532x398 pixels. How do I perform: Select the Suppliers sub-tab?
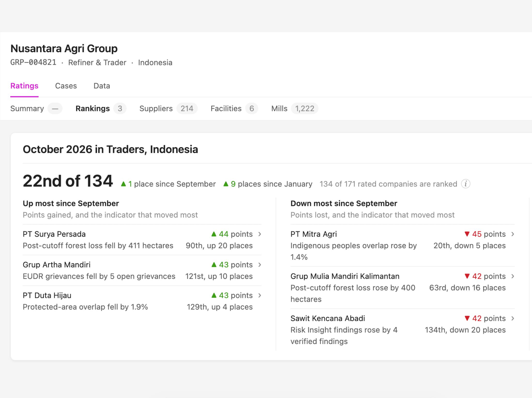point(168,109)
